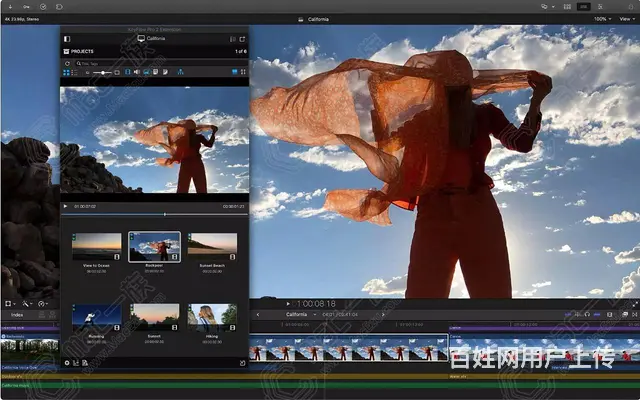Viewport: 640px width, 400px height.
Task: Select the Sunset Beach clip thumbnail
Action: point(212,246)
